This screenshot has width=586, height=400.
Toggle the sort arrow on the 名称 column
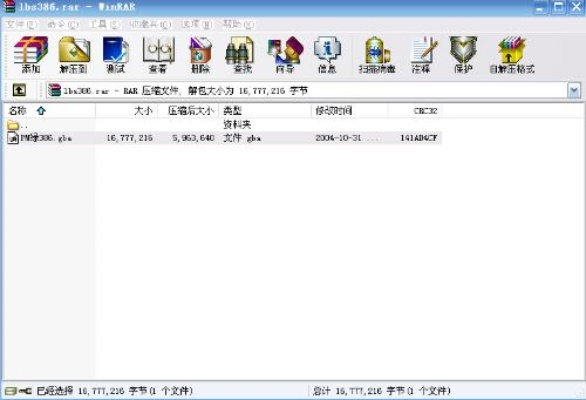click(41, 111)
